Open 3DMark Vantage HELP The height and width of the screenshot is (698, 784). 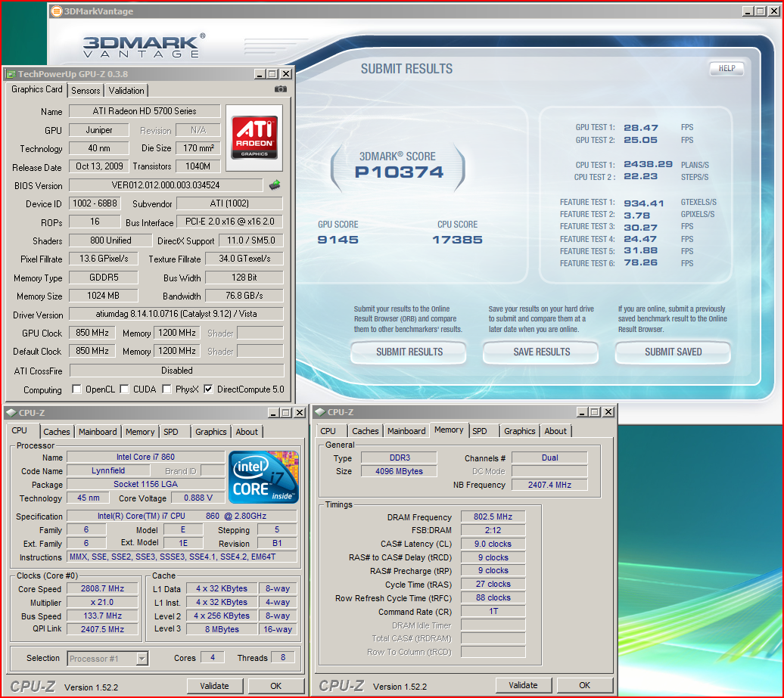coord(726,69)
